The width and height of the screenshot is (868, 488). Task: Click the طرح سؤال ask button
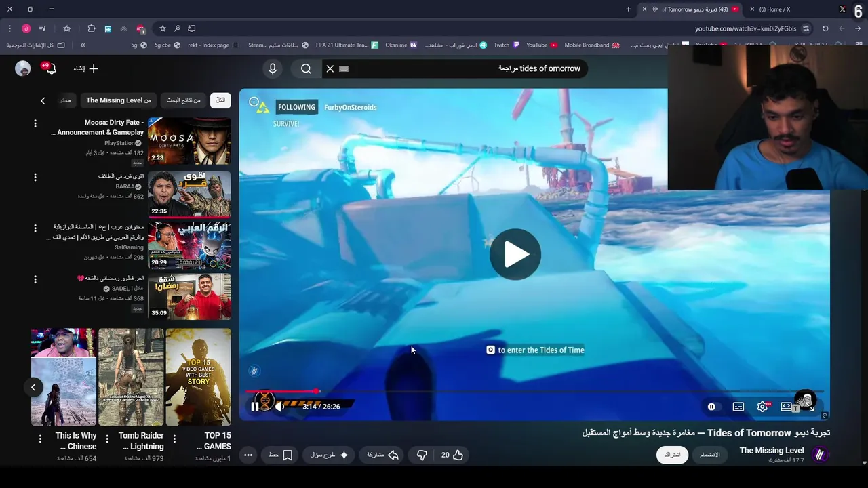tap(330, 455)
